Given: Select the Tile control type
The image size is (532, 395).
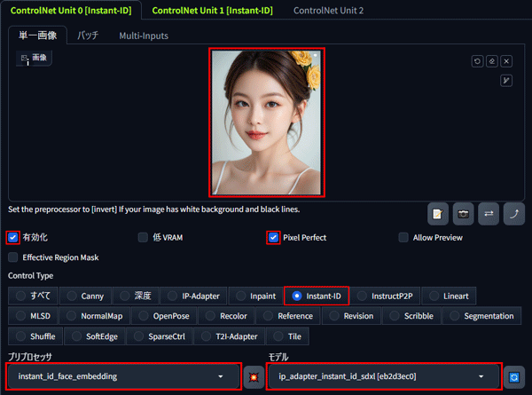Looking at the screenshot, I should pos(287,336).
